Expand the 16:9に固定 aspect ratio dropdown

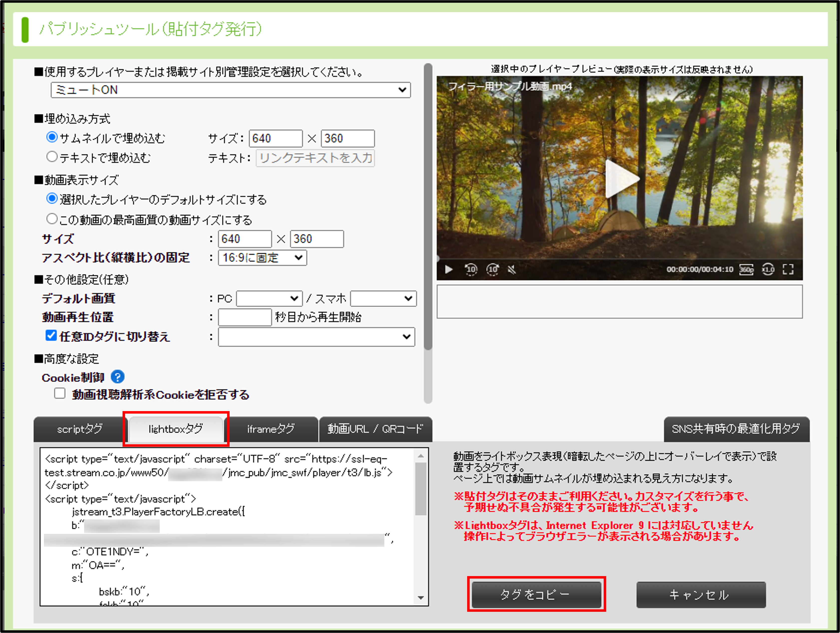262,258
